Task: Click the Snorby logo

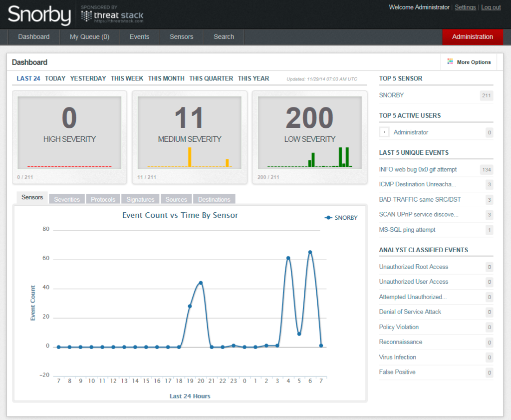Action: [39, 15]
